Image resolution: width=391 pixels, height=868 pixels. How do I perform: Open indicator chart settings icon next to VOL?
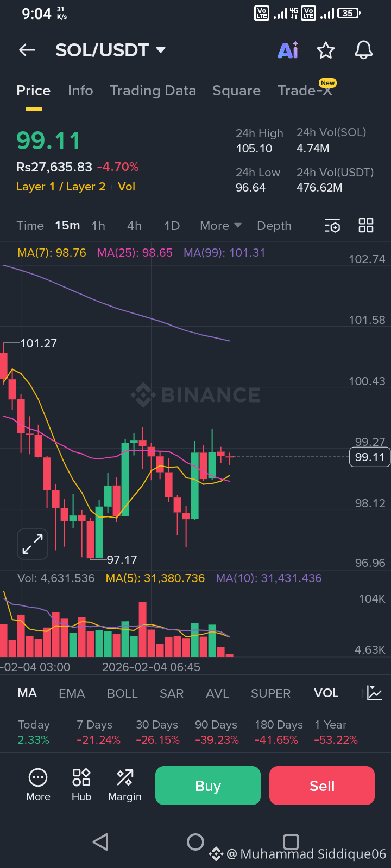pos(375,693)
